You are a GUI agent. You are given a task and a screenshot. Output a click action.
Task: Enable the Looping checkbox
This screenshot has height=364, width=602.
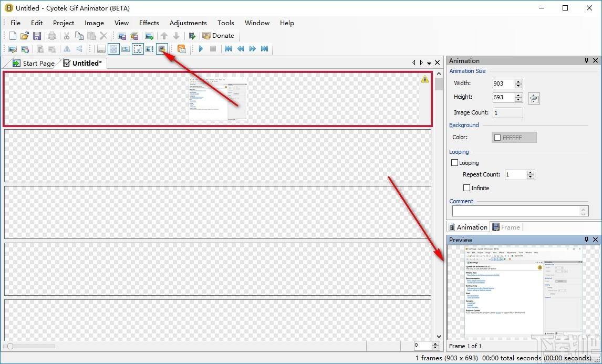[454, 163]
